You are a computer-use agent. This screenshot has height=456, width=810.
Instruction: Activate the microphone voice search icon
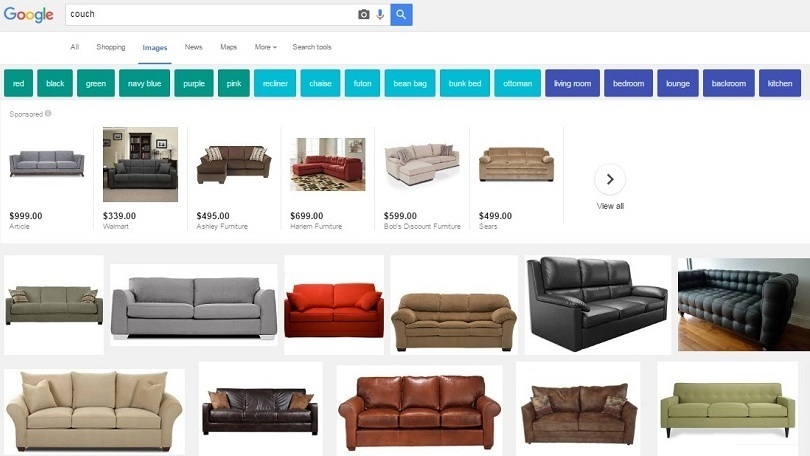[380, 14]
